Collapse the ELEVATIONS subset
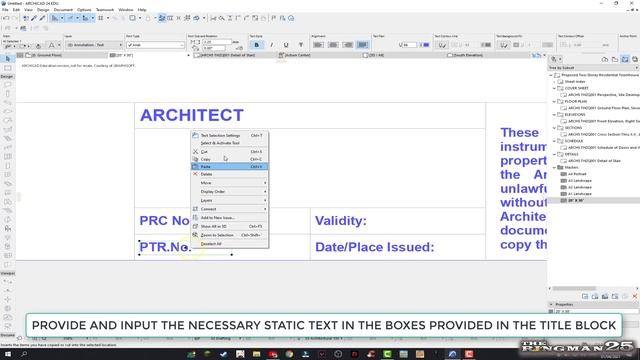Screen dimensions: 640x360 (554, 115)
